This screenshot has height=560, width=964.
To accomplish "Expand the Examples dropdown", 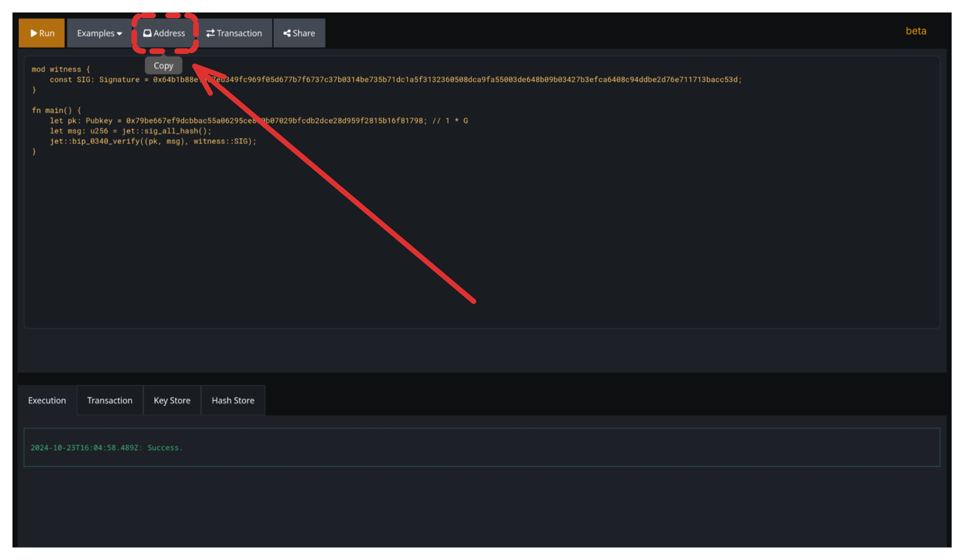I will [98, 33].
